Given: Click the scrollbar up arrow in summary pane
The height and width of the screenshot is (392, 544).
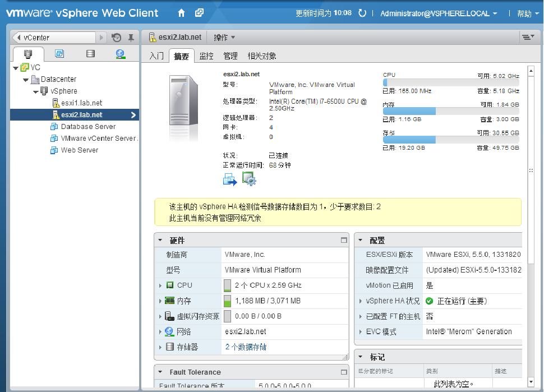Looking at the screenshot, I should pos(531,71).
